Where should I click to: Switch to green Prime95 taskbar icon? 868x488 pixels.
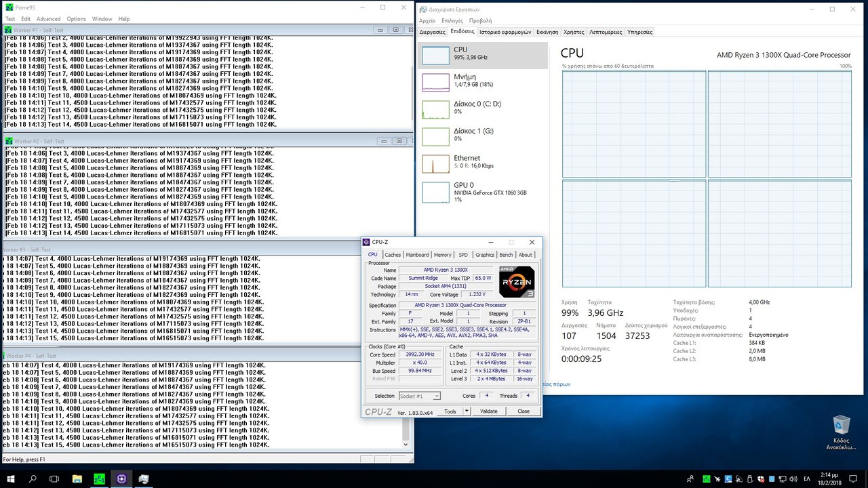[x=99, y=479]
